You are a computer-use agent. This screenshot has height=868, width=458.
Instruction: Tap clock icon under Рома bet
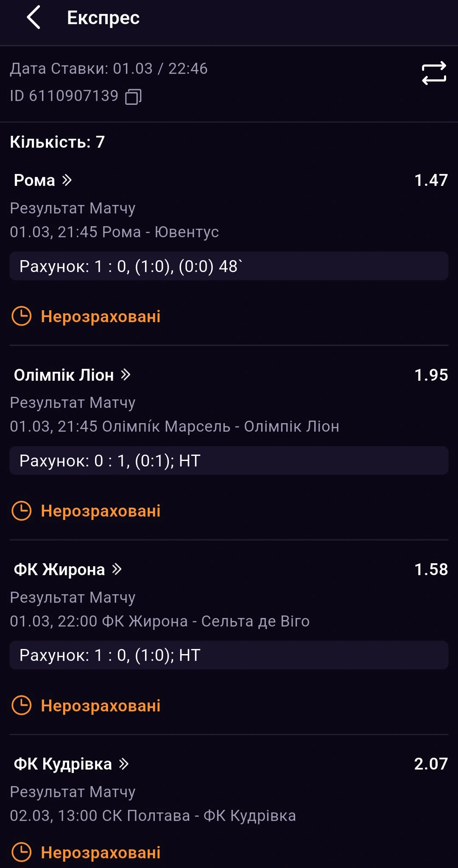tap(21, 316)
